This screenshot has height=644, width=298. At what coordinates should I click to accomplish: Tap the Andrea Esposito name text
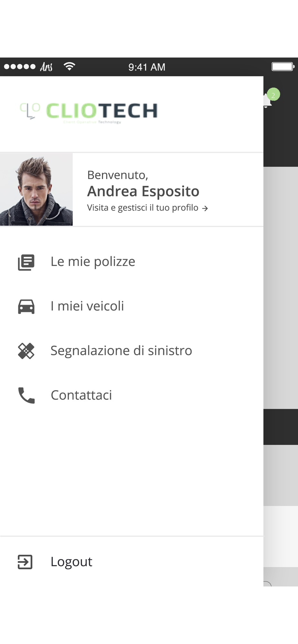[143, 191]
